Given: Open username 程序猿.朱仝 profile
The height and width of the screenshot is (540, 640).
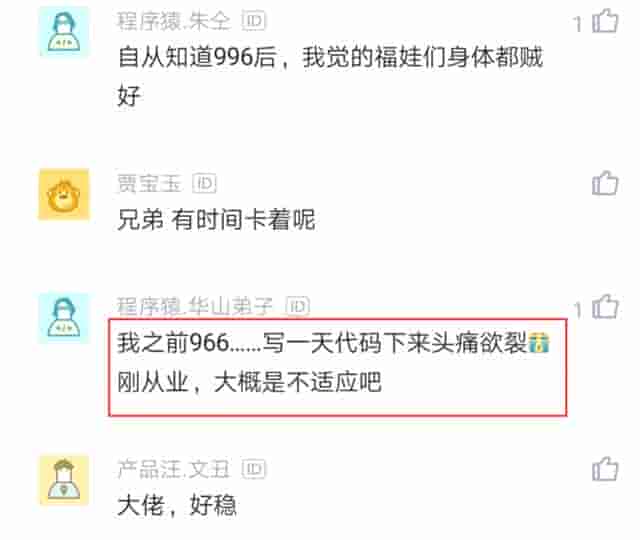Looking at the screenshot, I should pyautogui.click(x=174, y=21).
